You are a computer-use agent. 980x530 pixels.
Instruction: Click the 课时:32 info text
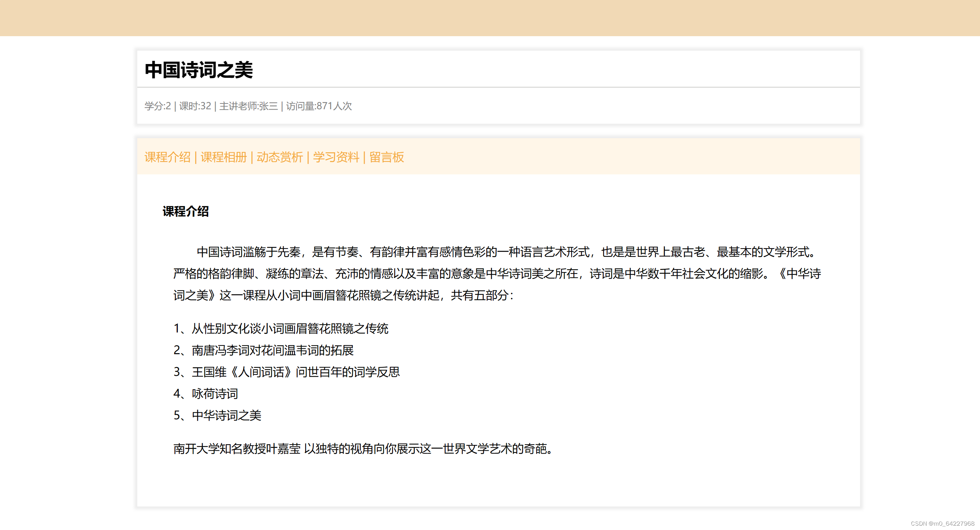pyautogui.click(x=195, y=106)
